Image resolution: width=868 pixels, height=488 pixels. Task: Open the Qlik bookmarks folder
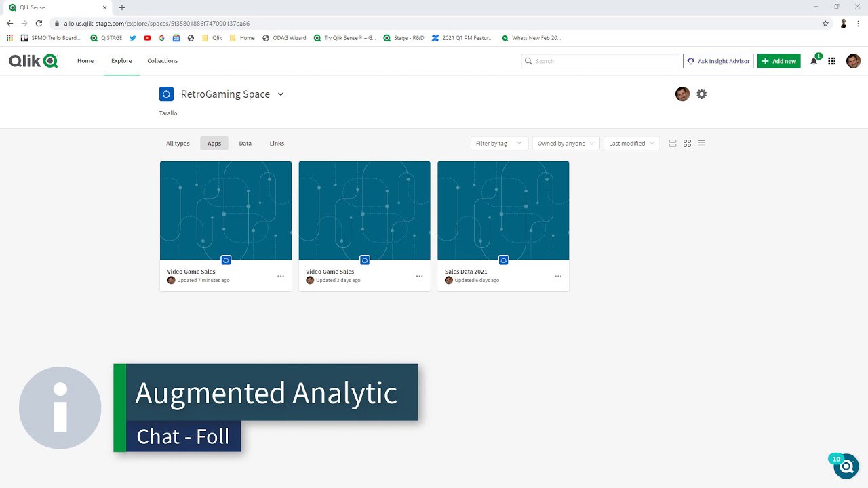(212, 38)
